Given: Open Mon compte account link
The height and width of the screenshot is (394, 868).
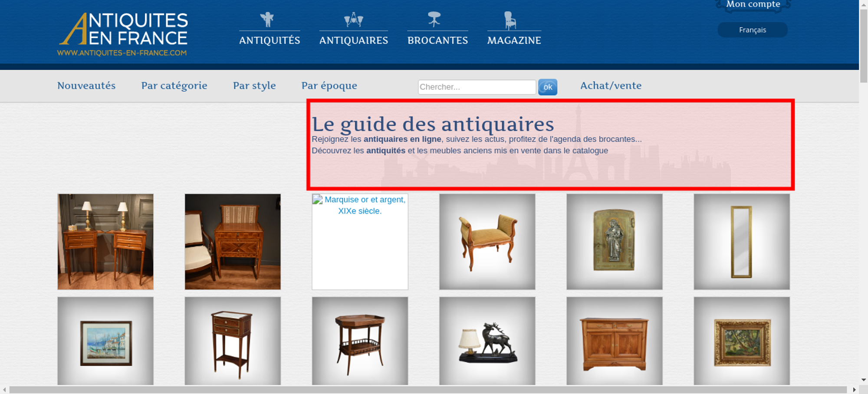Looking at the screenshot, I should (753, 5).
